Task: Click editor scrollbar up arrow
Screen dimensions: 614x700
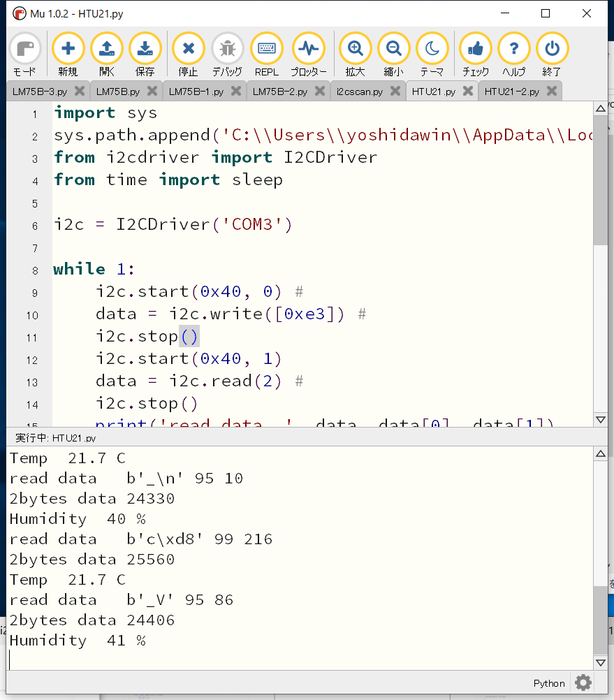Action: point(601,108)
